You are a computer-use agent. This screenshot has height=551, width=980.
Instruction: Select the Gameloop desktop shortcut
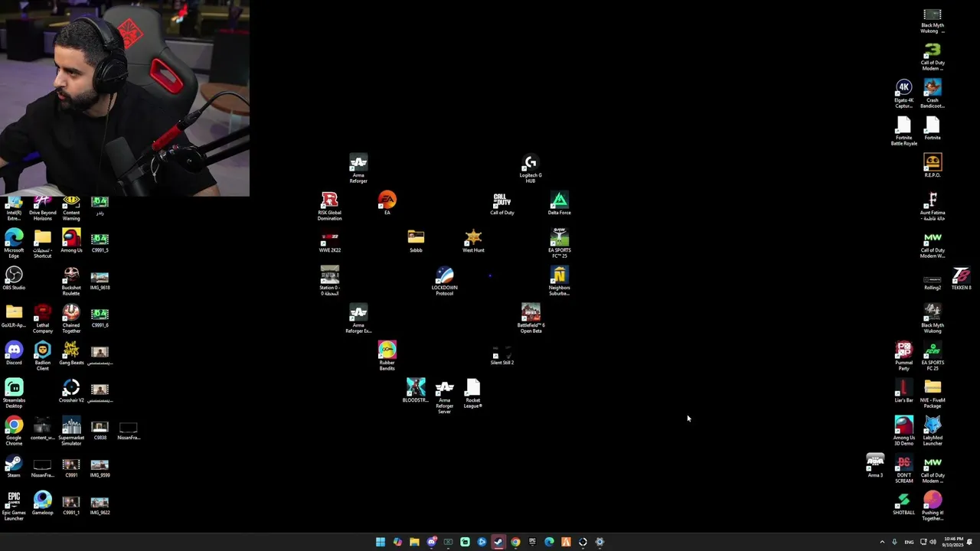43,503
